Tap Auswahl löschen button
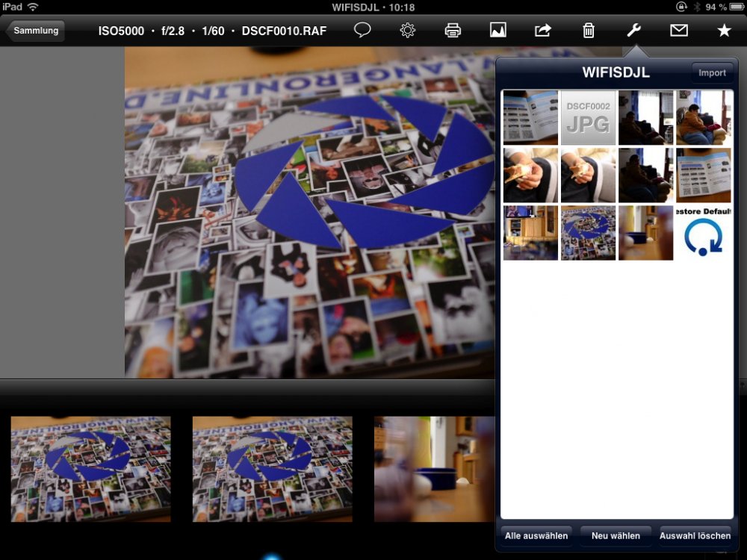Viewport: 747px width, 560px height. [x=695, y=535]
